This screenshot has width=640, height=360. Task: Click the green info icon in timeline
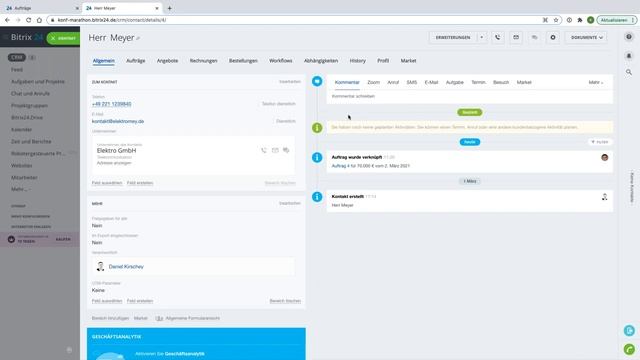pos(317,128)
